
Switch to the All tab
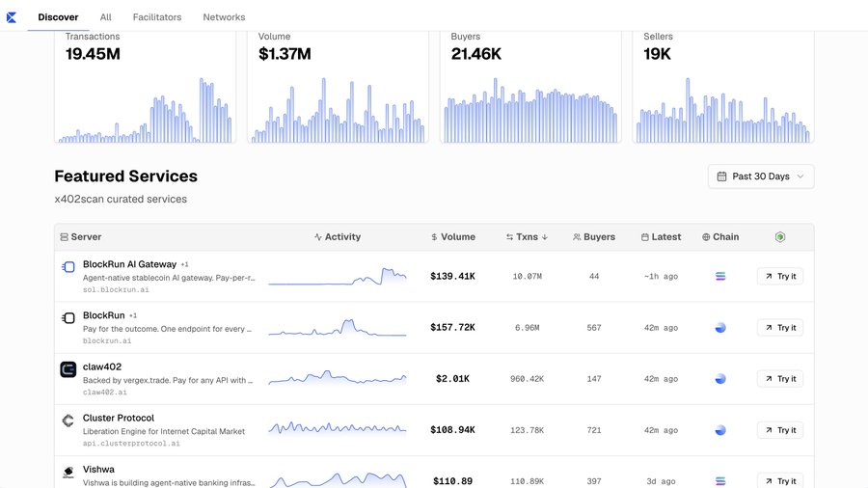[x=106, y=17]
